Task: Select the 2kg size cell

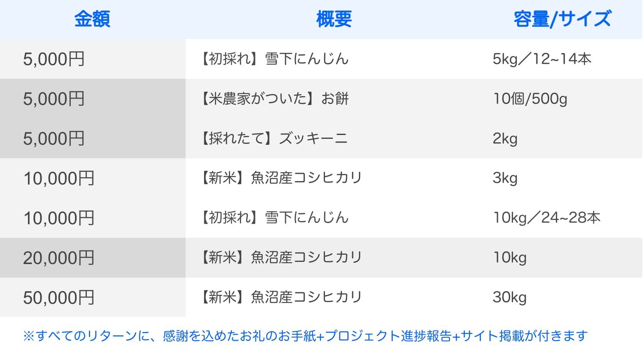Action: (505, 138)
